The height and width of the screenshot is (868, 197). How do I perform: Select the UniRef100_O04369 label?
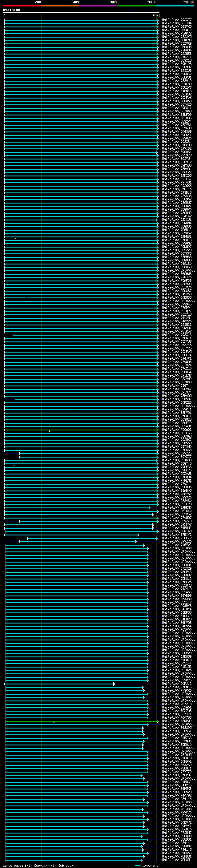(177, 132)
